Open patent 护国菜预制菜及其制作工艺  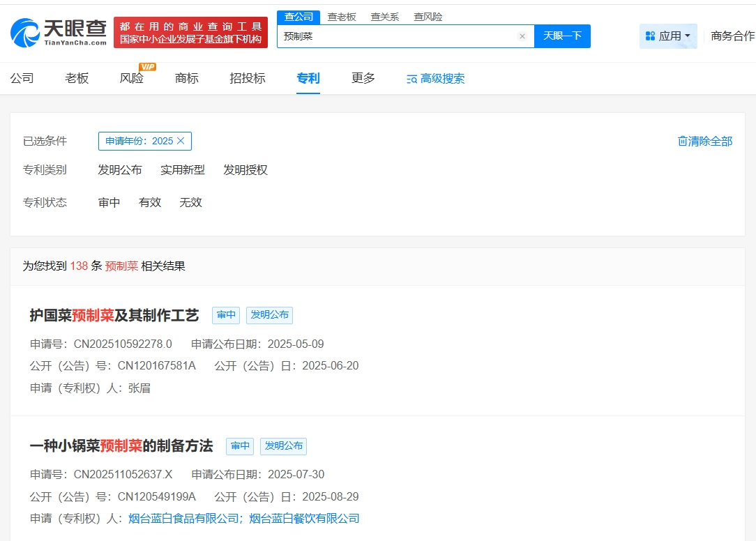tap(114, 315)
